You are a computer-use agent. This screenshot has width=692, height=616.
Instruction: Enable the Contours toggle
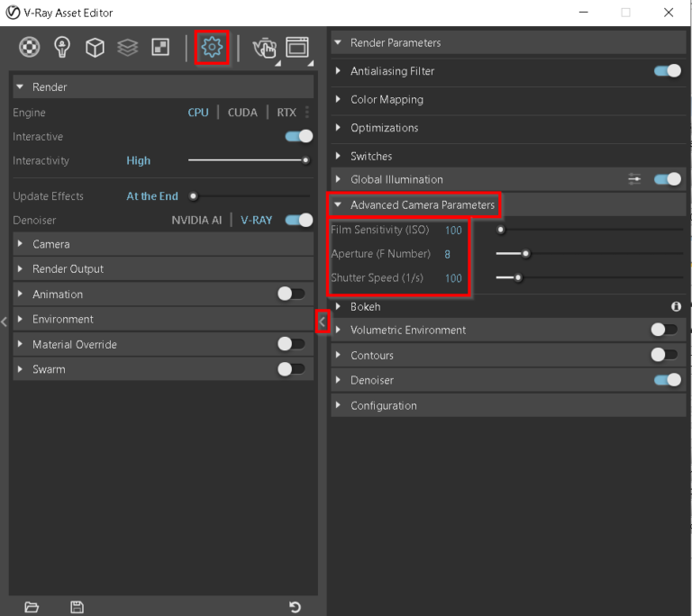coord(664,355)
